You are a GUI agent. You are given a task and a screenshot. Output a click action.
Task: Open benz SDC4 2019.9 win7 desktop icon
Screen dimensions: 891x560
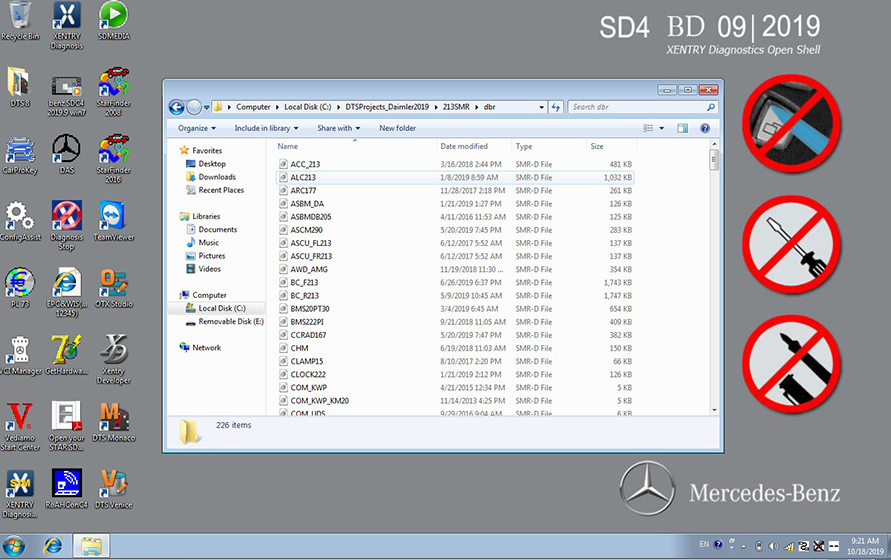[x=66, y=96]
